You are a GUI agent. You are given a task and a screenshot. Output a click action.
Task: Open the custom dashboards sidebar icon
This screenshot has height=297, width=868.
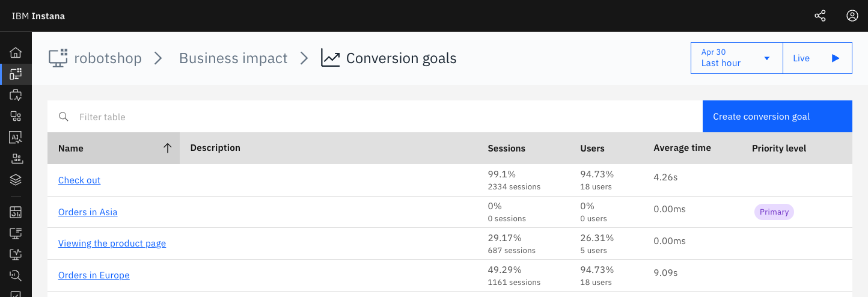point(16,212)
